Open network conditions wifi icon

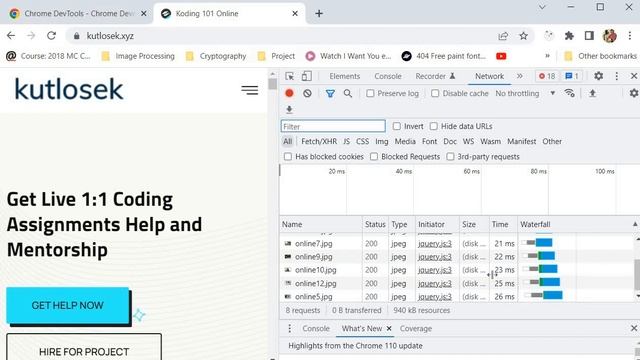[569, 93]
